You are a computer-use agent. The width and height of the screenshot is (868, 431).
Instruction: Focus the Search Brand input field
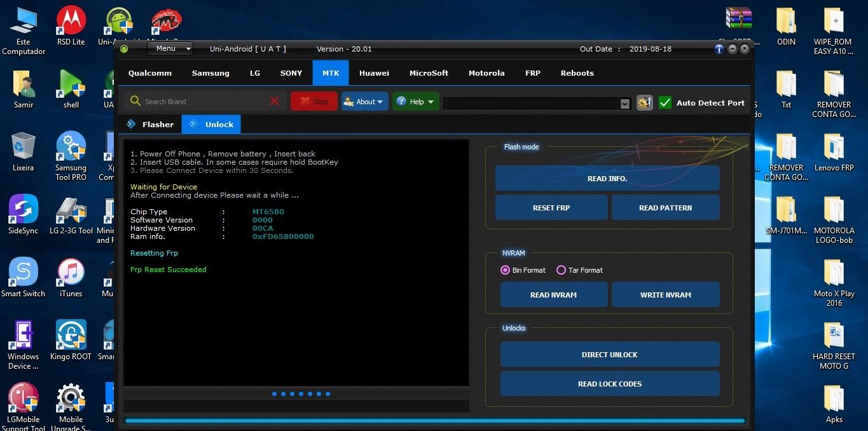[x=202, y=101]
